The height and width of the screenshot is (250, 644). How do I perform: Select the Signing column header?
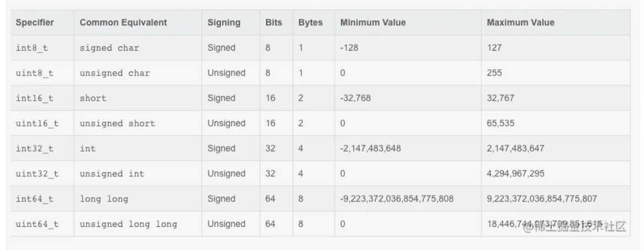pos(224,23)
